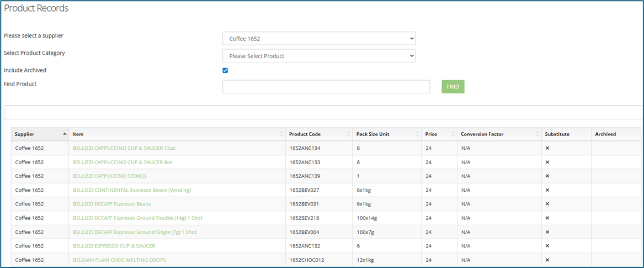
Task: Click the Include Archived label
Action: tap(25, 70)
